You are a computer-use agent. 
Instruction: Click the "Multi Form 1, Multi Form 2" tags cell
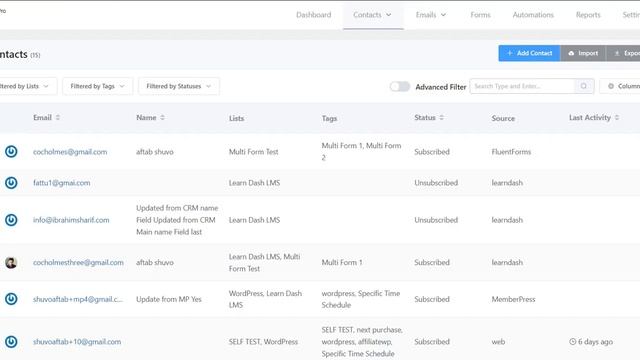(362, 151)
